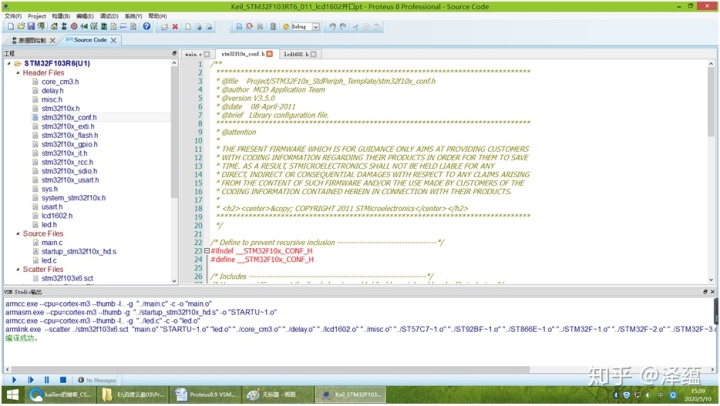Collapse the STM32F103R6(U1) project node
The height and width of the screenshot is (406, 720).
tap(9, 63)
